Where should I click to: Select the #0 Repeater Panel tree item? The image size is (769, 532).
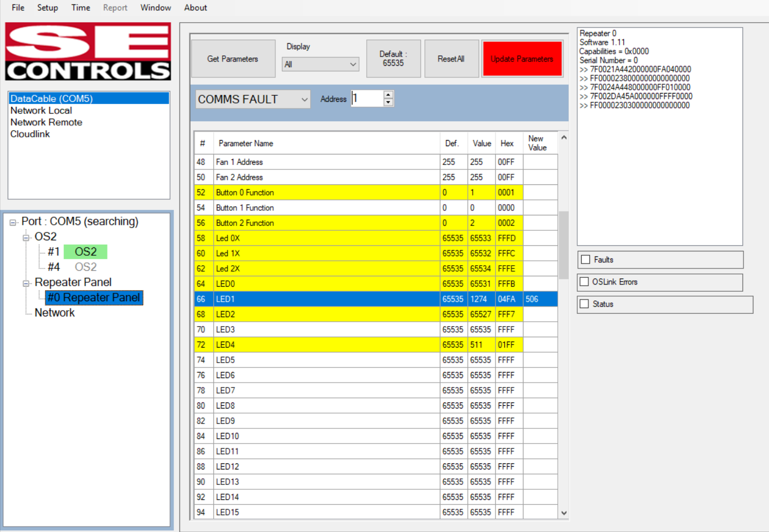click(x=94, y=298)
